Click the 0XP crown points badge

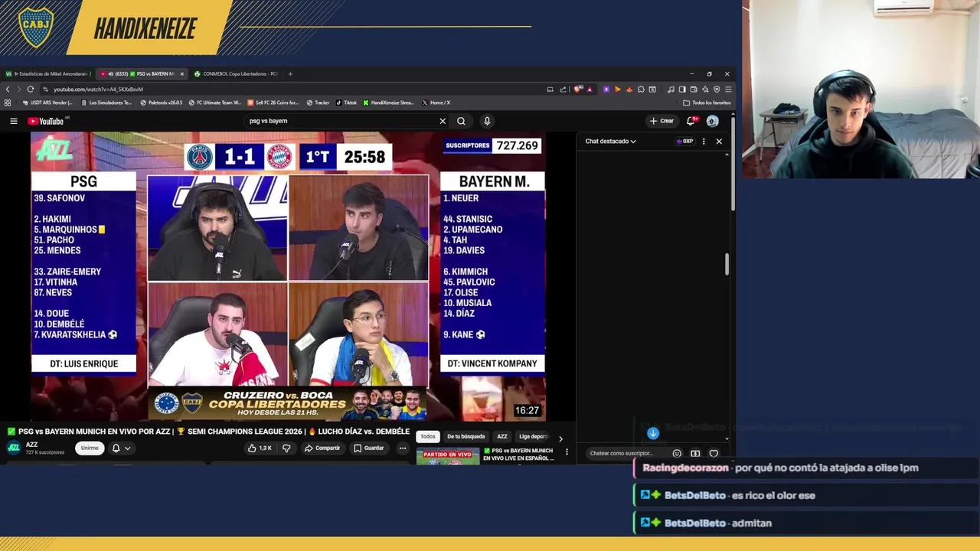(x=684, y=141)
